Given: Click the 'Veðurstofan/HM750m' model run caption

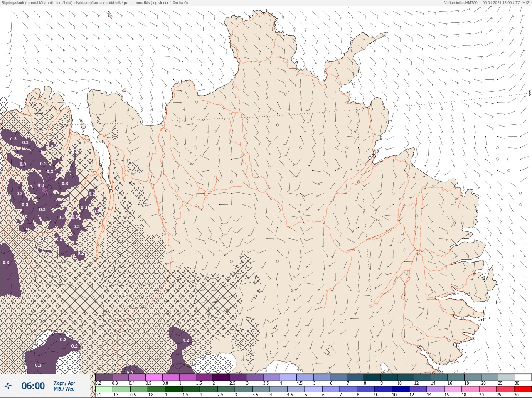Looking at the screenshot, I should (x=486, y=3).
